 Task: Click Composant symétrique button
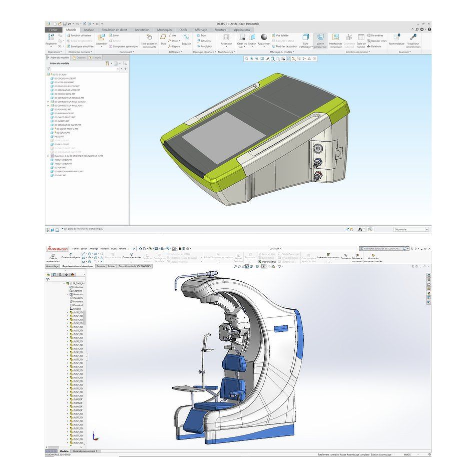(123, 47)
